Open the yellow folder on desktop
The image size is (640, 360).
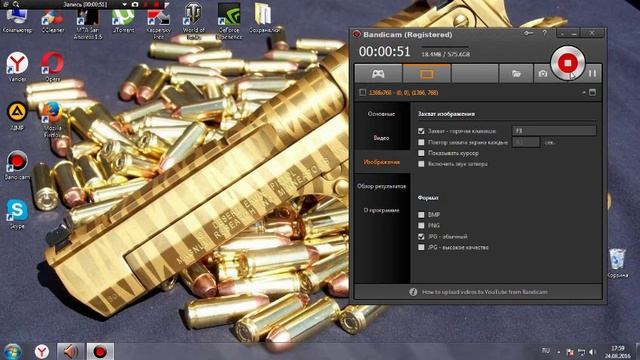pos(264,18)
